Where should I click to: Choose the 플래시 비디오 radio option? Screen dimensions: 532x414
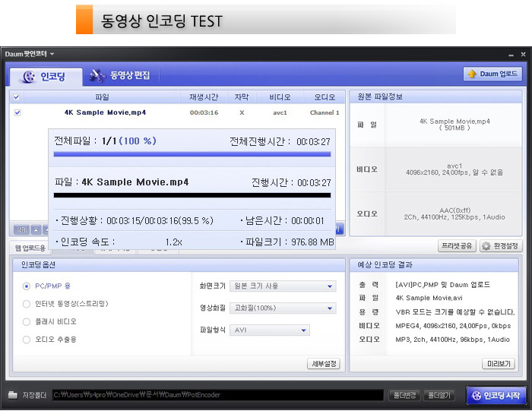27,321
